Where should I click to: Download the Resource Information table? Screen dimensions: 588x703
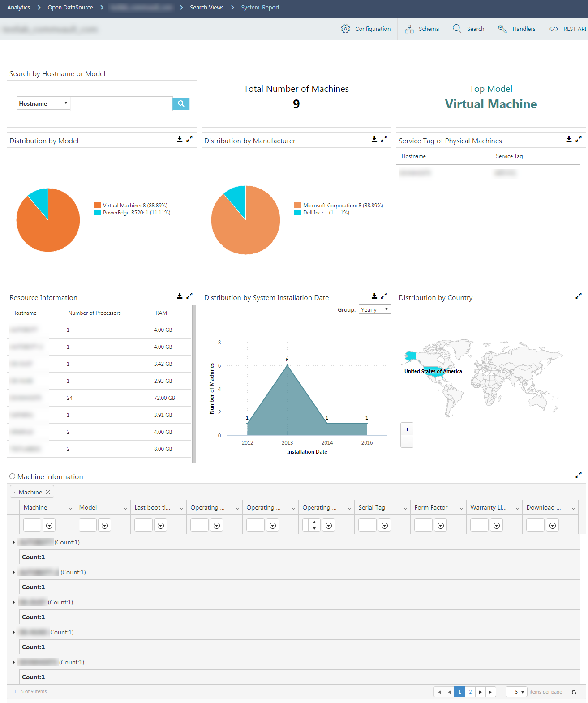click(x=180, y=296)
